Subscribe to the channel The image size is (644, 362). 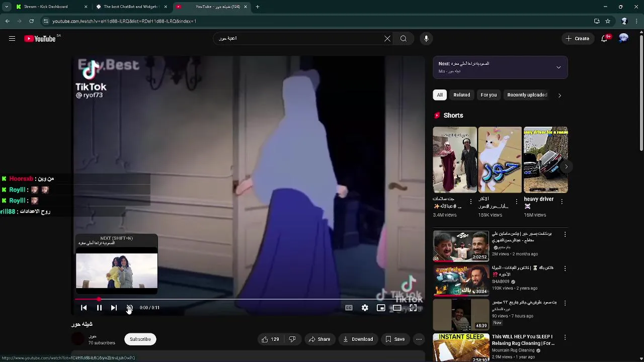(x=140, y=339)
